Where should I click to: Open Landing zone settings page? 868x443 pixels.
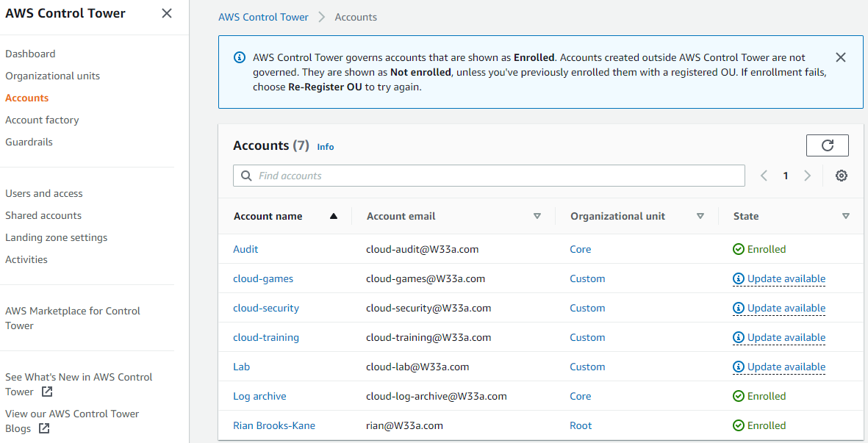pyautogui.click(x=56, y=237)
